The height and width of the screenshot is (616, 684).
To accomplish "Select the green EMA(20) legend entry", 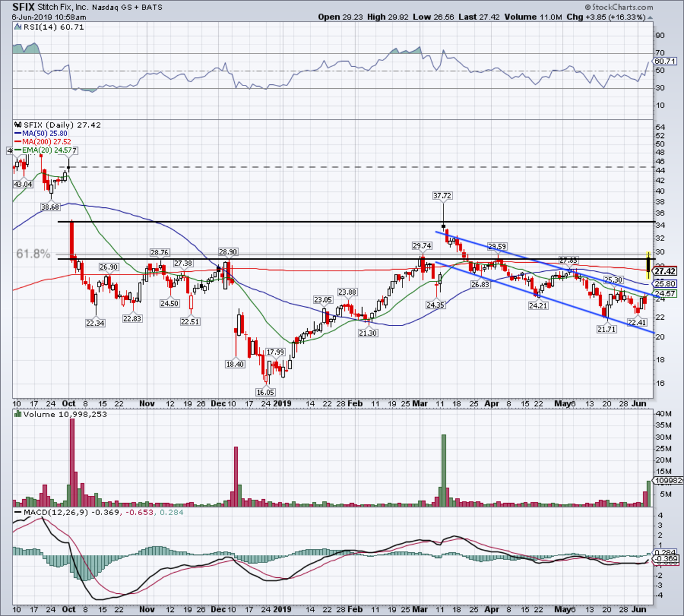I will tap(49, 150).
